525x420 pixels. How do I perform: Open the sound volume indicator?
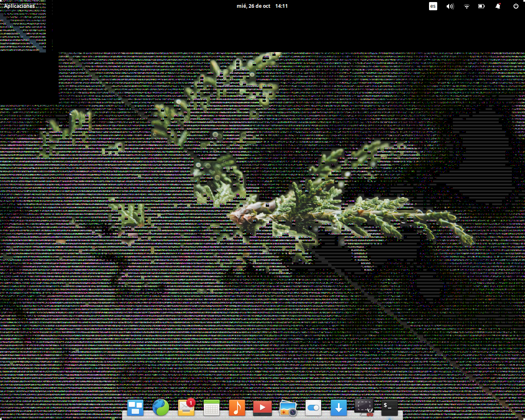tap(450, 6)
